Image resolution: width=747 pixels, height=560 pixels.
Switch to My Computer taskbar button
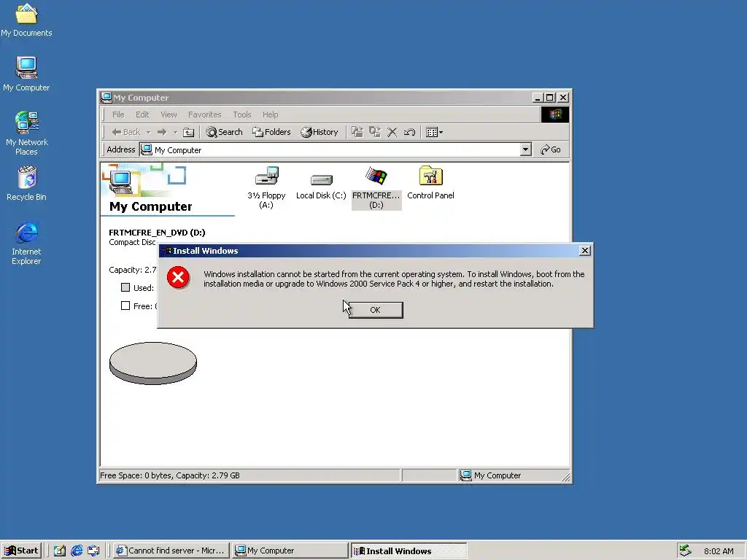[290, 551]
